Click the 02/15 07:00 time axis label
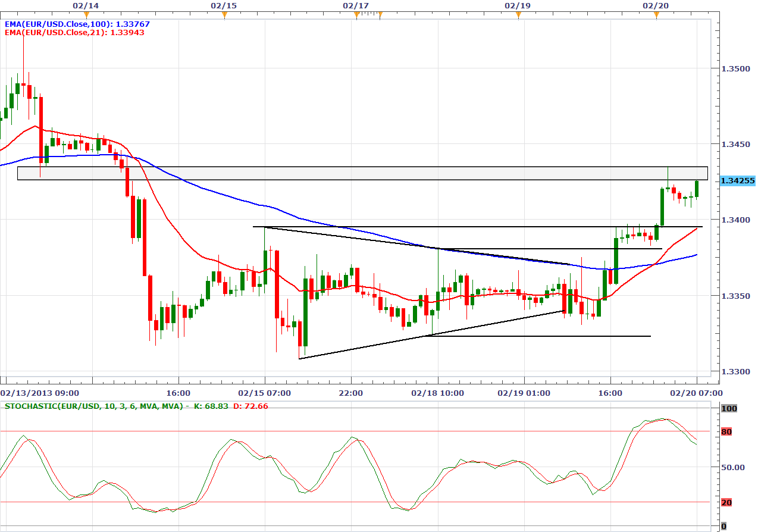758x532 pixels. [x=264, y=393]
